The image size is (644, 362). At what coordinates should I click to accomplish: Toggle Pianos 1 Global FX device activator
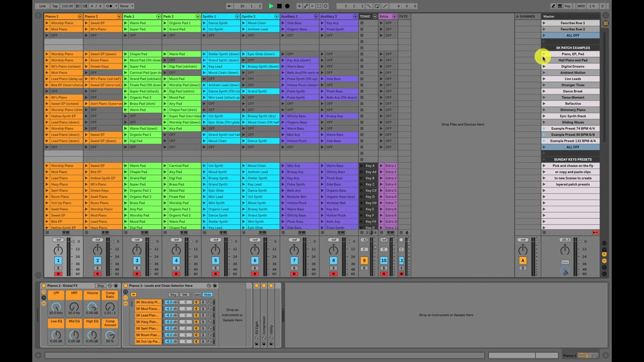click(x=44, y=286)
